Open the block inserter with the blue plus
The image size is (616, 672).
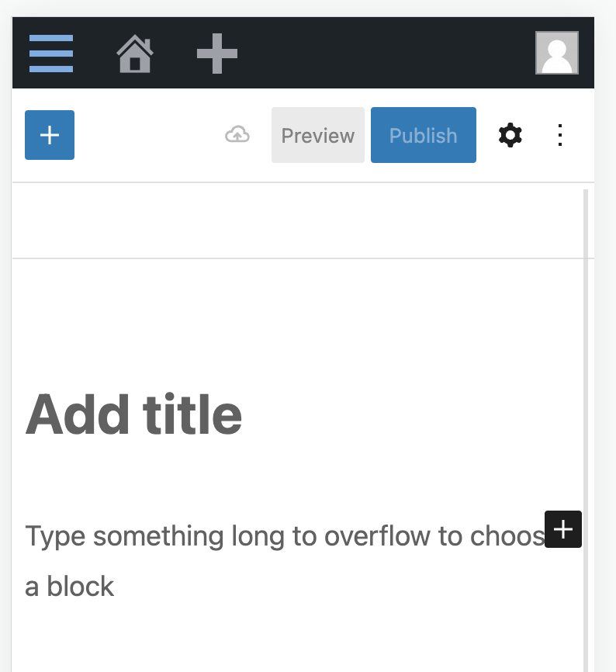(49, 135)
